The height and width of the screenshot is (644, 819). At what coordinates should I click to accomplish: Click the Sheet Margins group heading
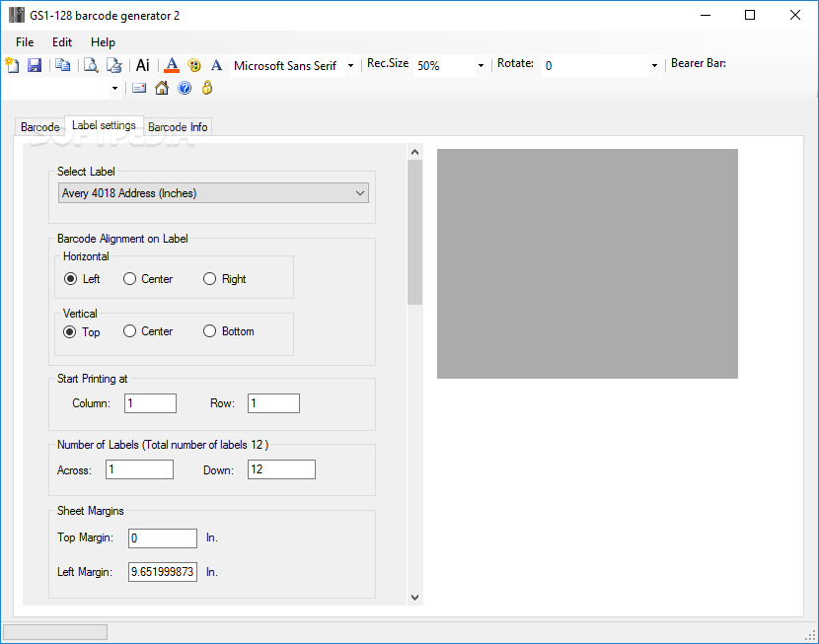click(x=91, y=511)
